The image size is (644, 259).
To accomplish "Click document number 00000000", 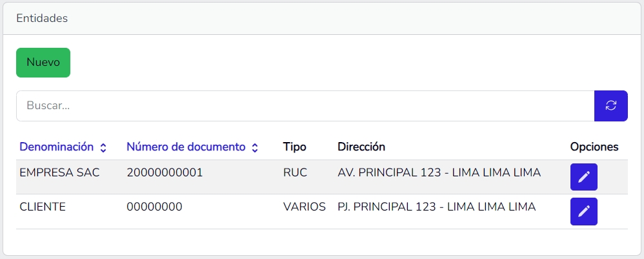I will pyautogui.click(x=154, y=207).
